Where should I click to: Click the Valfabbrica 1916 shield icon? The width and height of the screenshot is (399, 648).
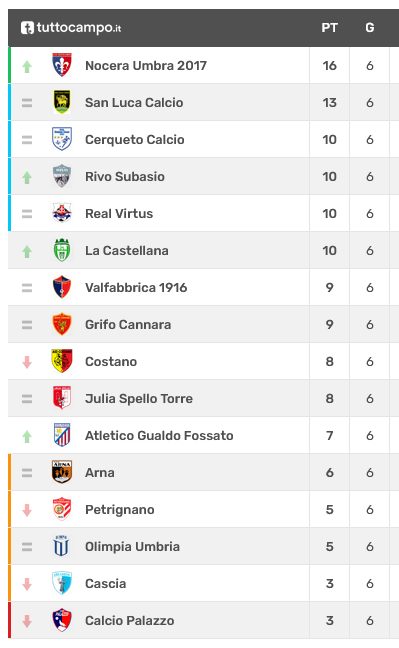pyautogui.click(x=62, y=287)
